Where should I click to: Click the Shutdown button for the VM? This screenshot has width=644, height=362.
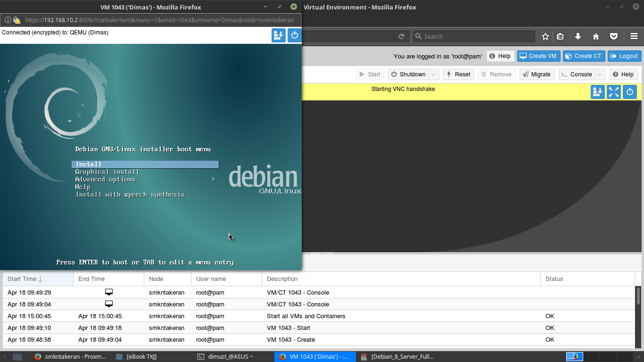408,74
